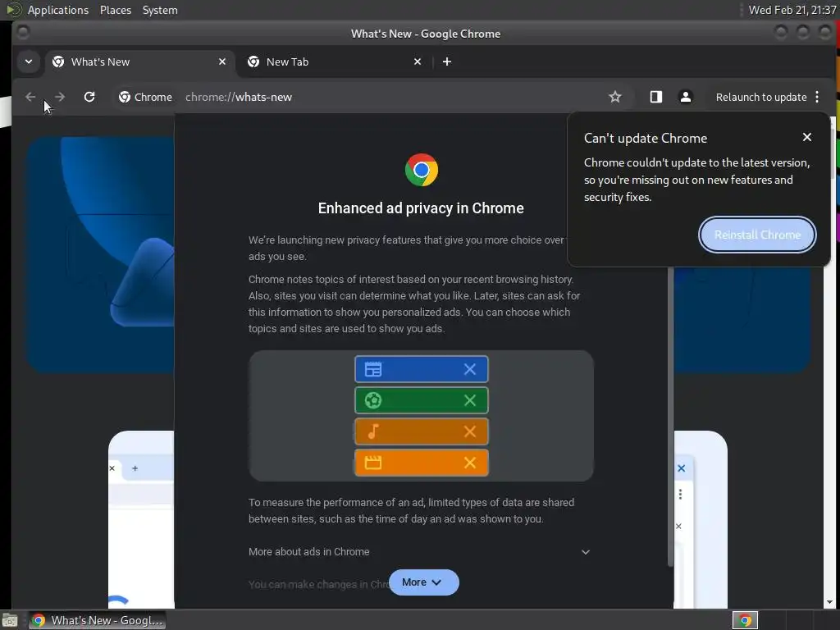Click the show desktop icon in taskbar
The image size is (840, 630).
pos(10,620)
